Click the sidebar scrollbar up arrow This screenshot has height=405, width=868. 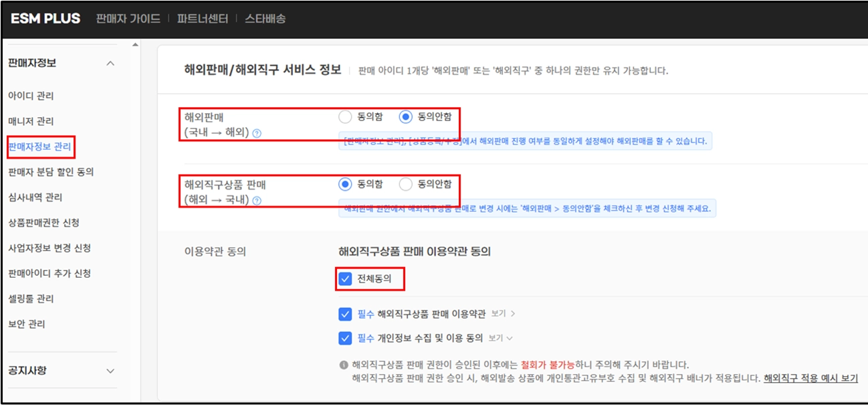click(x=136, y=45)
